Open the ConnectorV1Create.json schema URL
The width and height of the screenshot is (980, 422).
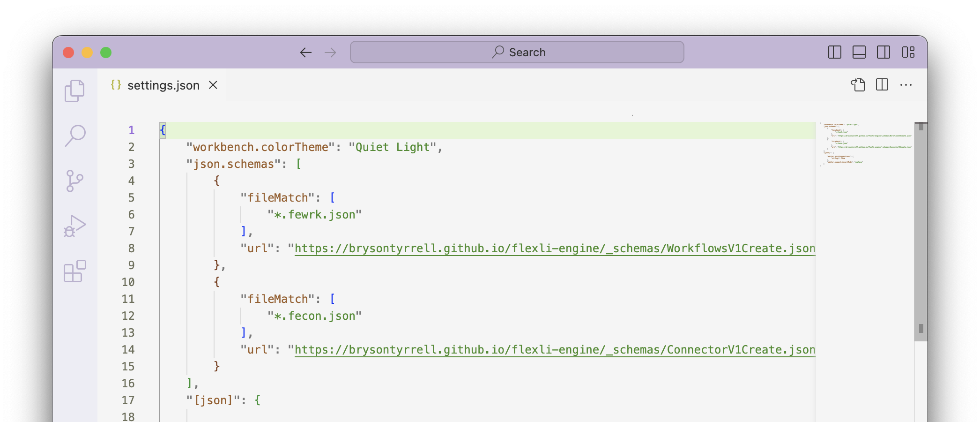555,350
